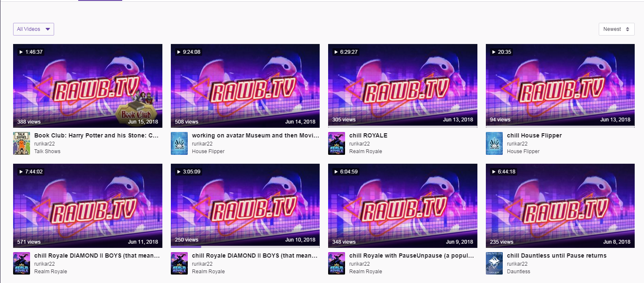Image resolution: width=644 pixels, height=283 pixels.
Task: Click the '571 views' label
Action: [x=29, y=242]
